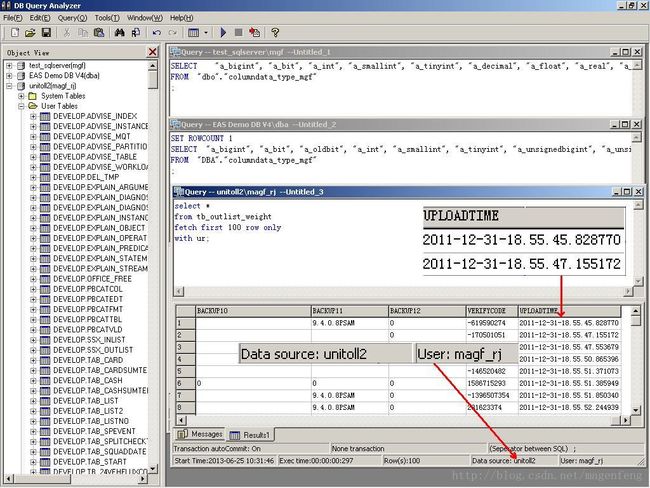Open the Help menu
650x488 pixels.
181,18
